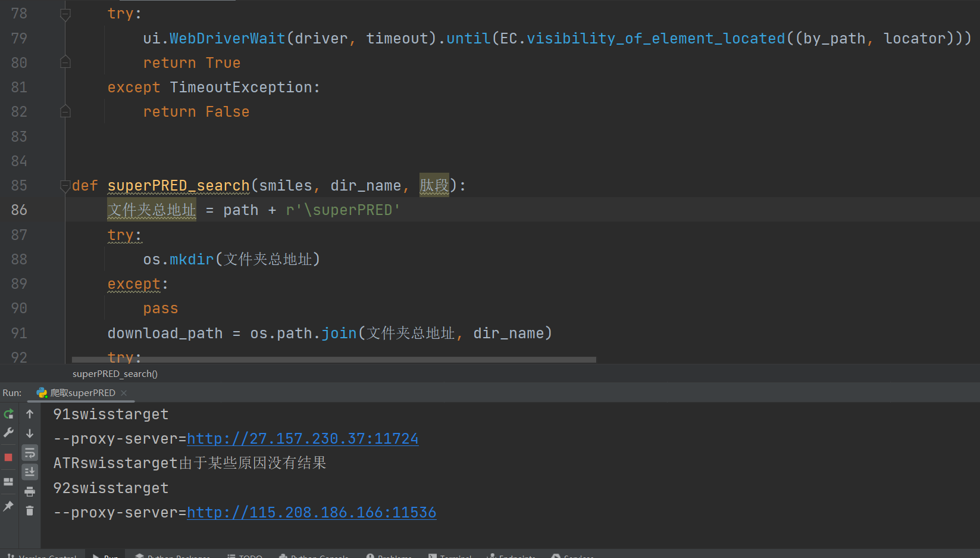Open the Python Console tool window tab
The height and width of the screenshot is (558, 980).
click(x=314, y=555)
